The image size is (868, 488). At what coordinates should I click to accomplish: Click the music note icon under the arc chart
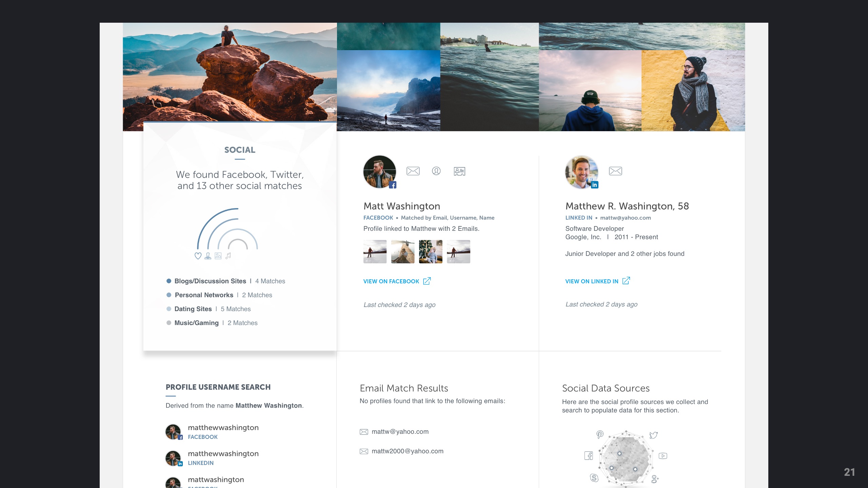pyautogui.click(x=228, y=256)
